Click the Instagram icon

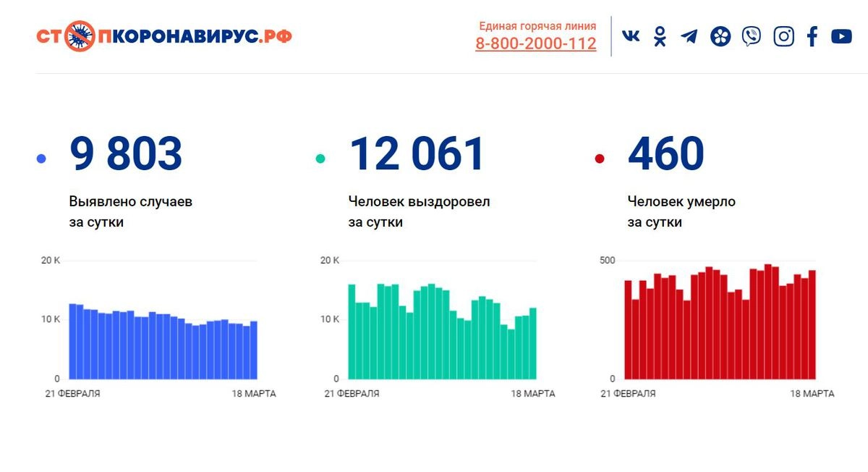[783, 36]
